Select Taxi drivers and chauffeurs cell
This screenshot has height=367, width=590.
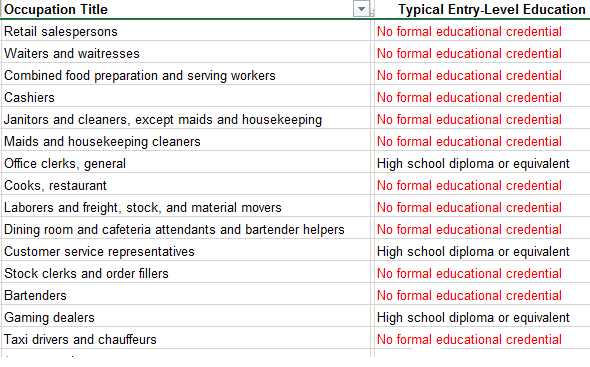coord(186,339)
